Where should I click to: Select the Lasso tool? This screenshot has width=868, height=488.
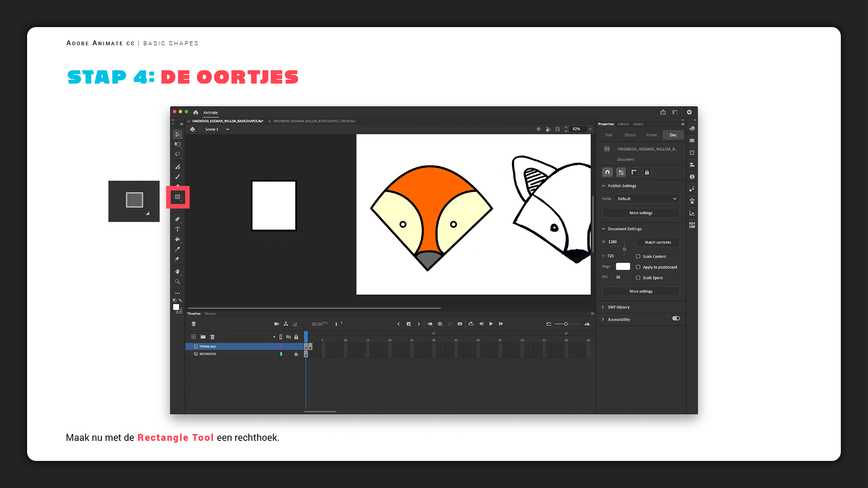pos(177,155)
